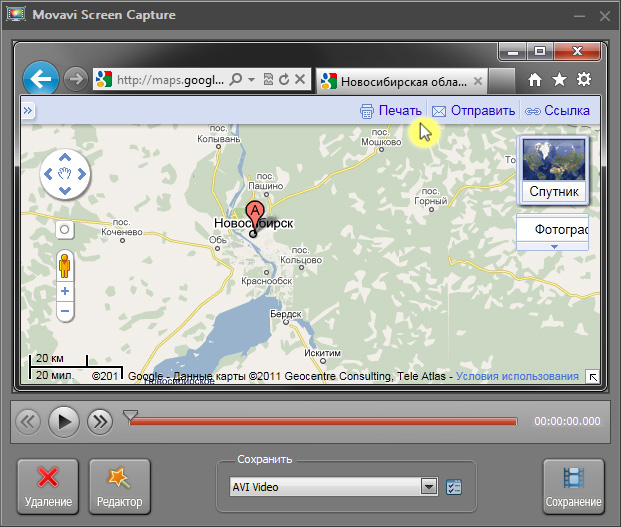Open browser tools gear icon
Screen dimensions: 621x527
[584, 79]
